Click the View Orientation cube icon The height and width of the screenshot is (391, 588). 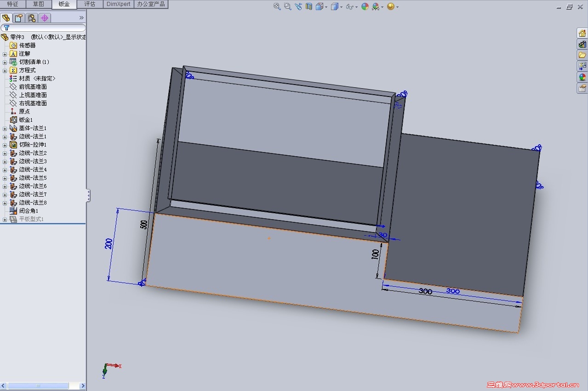point(320,6)
